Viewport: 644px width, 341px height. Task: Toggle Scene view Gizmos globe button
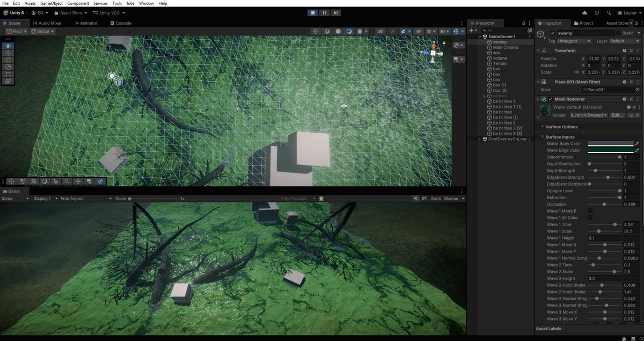[456, 31]
